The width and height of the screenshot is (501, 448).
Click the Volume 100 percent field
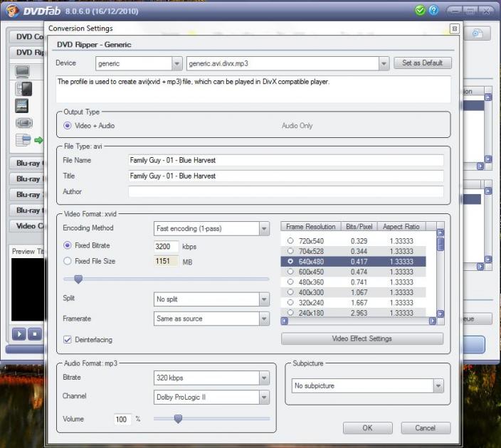tap(122, 420)
